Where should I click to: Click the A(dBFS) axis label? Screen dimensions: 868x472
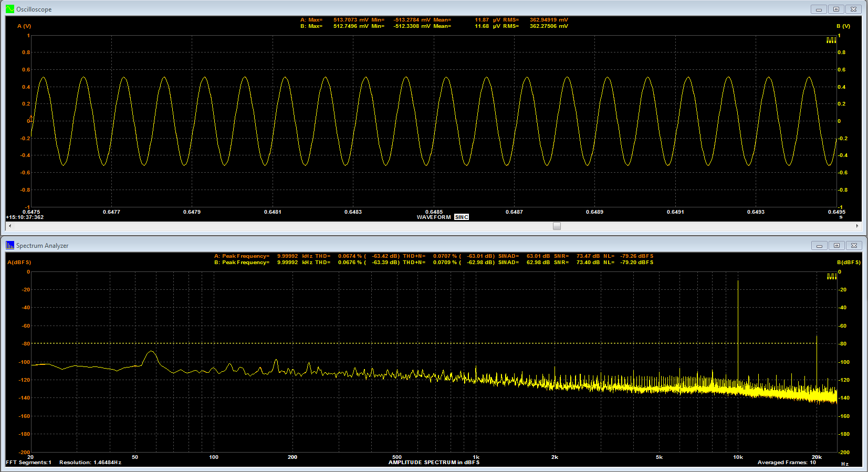[x=19, y=262]
